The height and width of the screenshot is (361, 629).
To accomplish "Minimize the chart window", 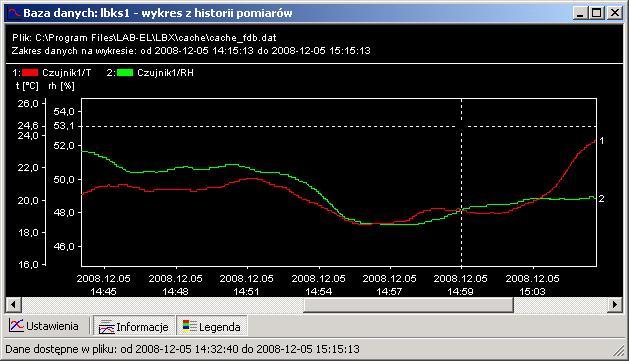I will 580,13.
